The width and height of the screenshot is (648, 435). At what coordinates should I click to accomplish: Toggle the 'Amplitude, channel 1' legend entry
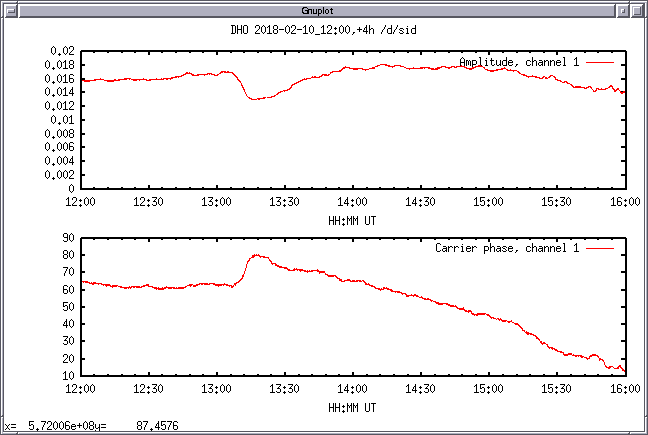pyautogui.click(x=518, y=62)
